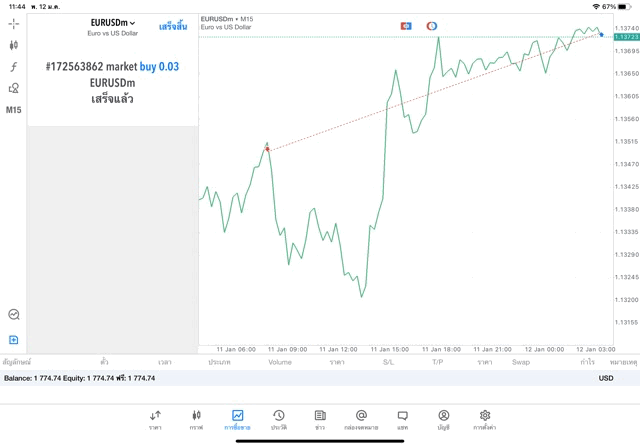Select the current price label 1.13723

tap(627, 37)
